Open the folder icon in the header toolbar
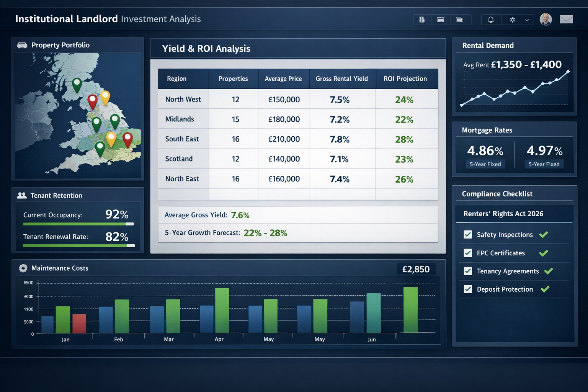Viewport: 588px width, 392px height. click(x=459, y=19)
